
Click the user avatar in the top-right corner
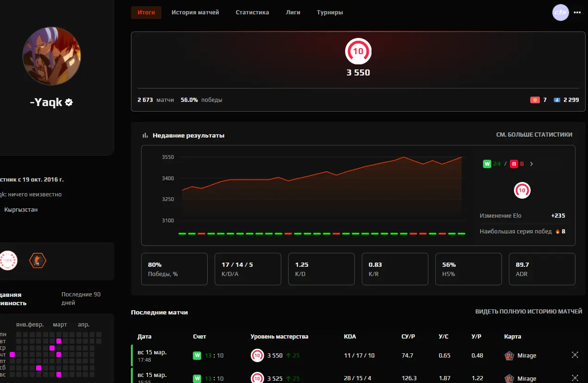(560, 13)
